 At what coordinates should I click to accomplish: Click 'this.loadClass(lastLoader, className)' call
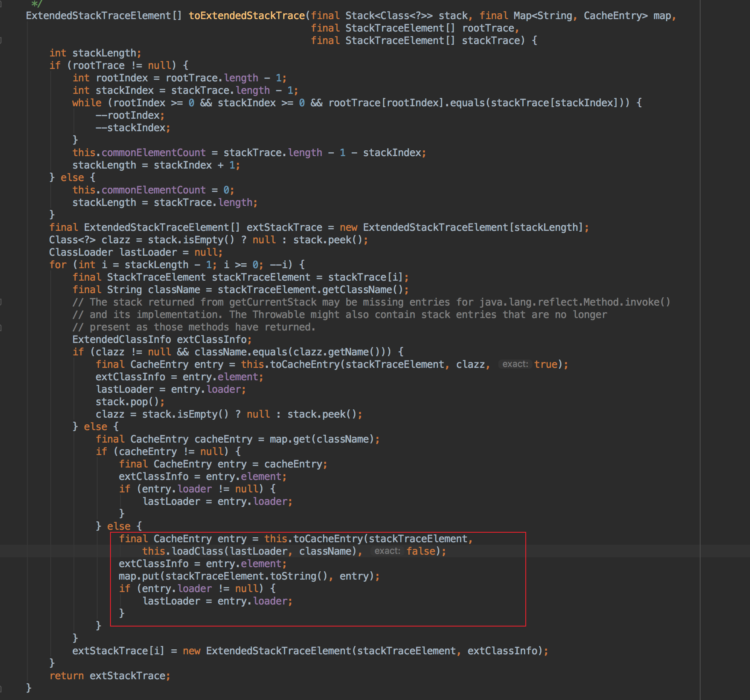[249, 551]
